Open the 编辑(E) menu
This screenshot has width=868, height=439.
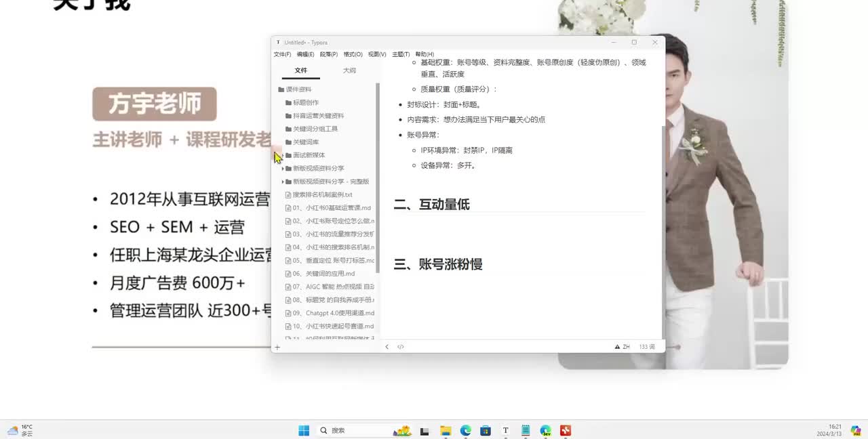pyautogui.click(x=305, y=54)
